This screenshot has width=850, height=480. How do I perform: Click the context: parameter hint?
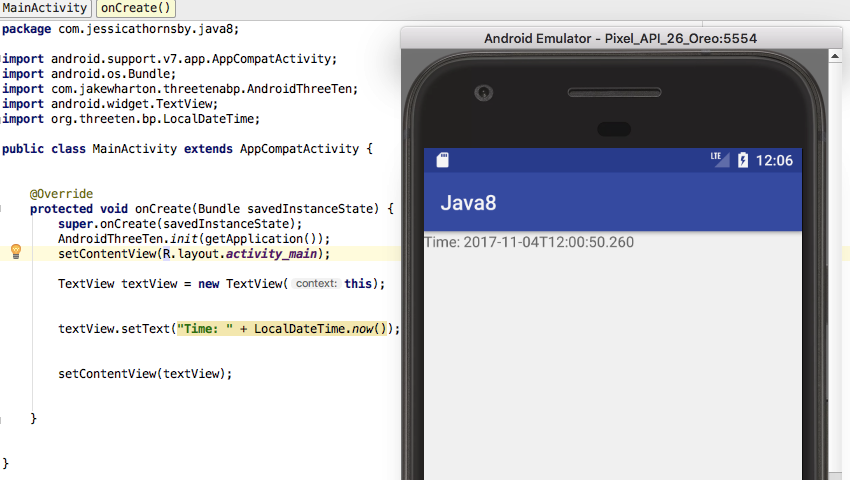pos(316,284)
